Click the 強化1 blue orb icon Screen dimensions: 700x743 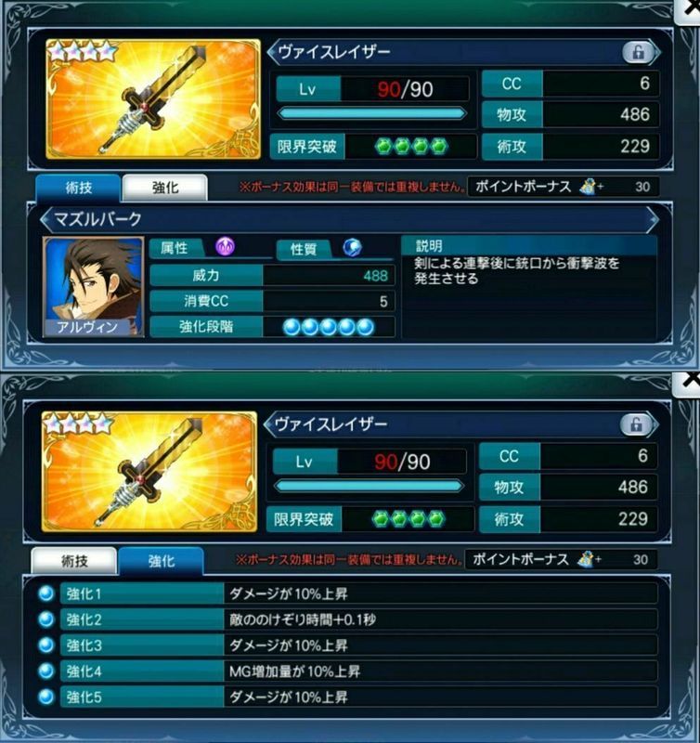click(45, 593)
